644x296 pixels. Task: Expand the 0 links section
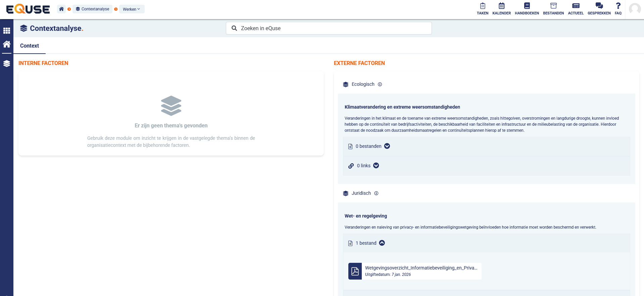[376, 166]
